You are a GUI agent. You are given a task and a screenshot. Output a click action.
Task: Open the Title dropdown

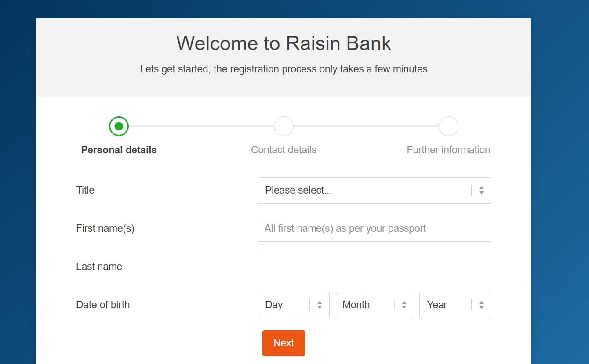(374, 190)
